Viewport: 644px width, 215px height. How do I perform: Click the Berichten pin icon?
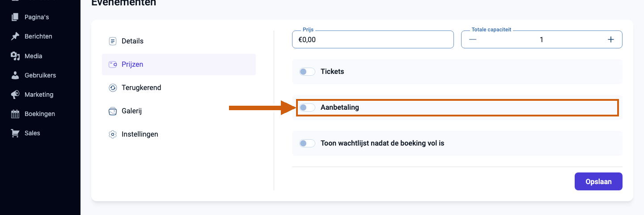click(15, 36)
